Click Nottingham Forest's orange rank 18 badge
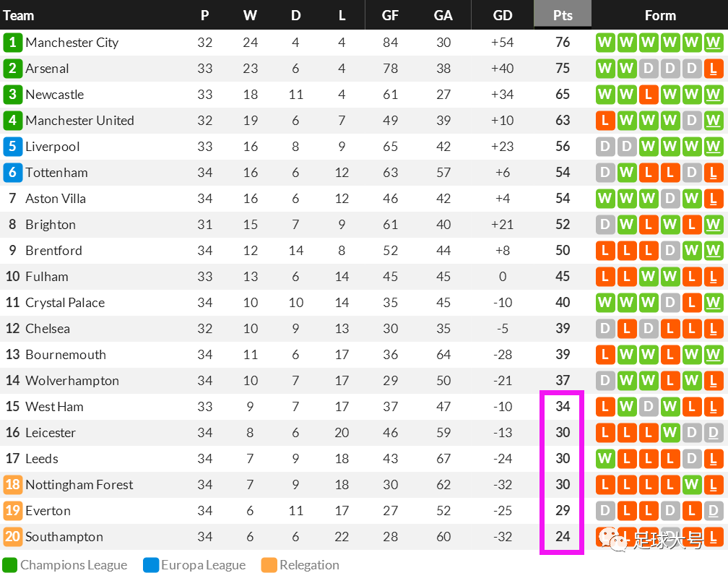 coord(12,484)
